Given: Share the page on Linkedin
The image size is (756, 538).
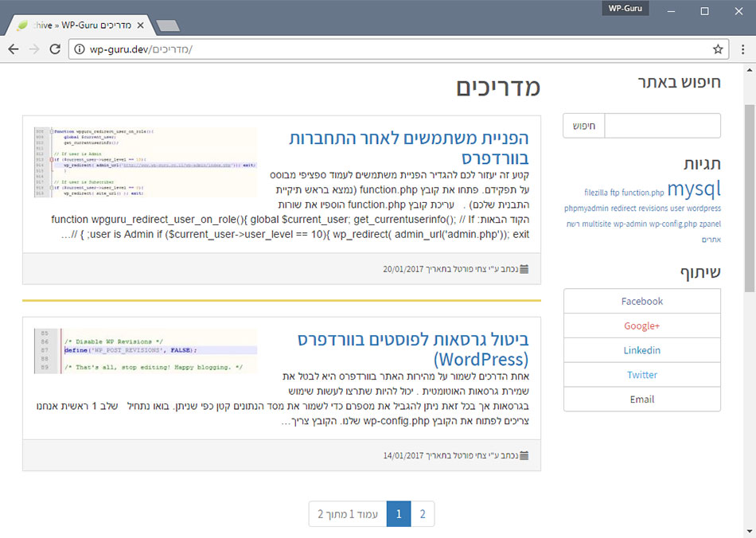Looking at the screenshot, I should coord(642,350).
